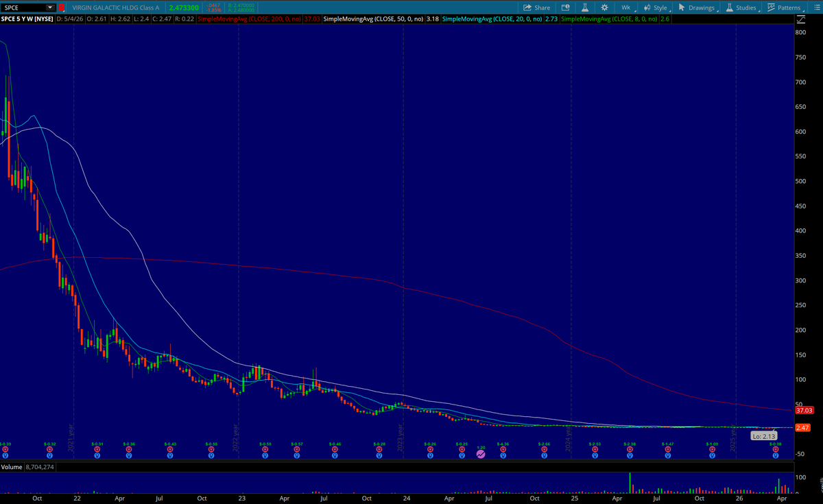This screenshot has height=504, width=823.
Task: Click the earnings marker labeled $-1.09
Action: [713, 451]
